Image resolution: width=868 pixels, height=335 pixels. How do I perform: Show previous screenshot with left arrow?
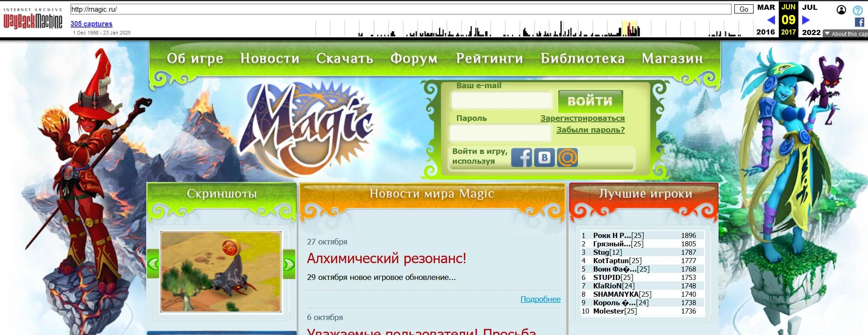[153, 264]
